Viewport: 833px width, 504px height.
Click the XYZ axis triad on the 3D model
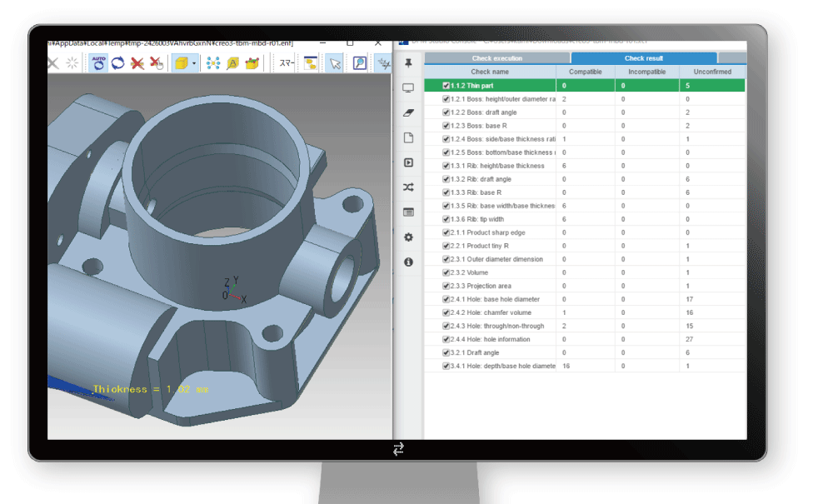[234, 290]
